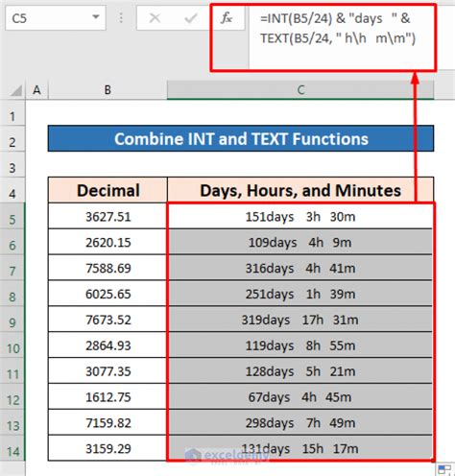455x476 pixels.
Task: Click the Insert Function fx icon
Action: (x=227, y=18)
